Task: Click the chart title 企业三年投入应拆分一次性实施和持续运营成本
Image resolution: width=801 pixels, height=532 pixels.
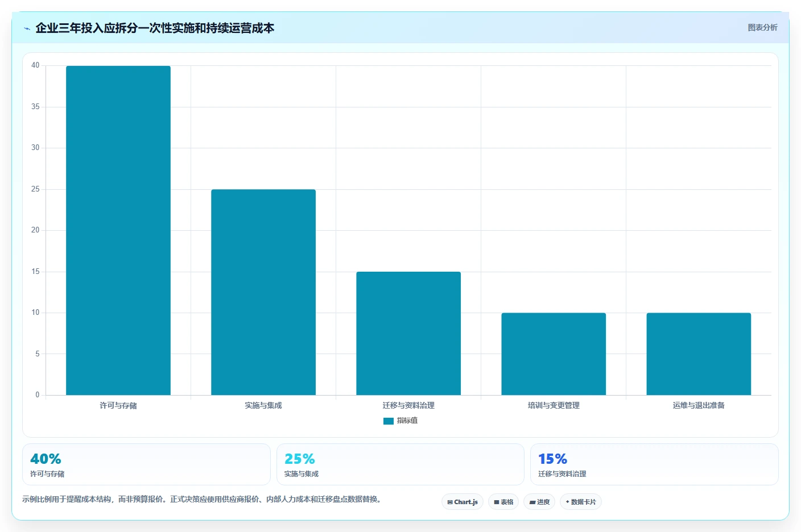Action: tap(155, 28)
